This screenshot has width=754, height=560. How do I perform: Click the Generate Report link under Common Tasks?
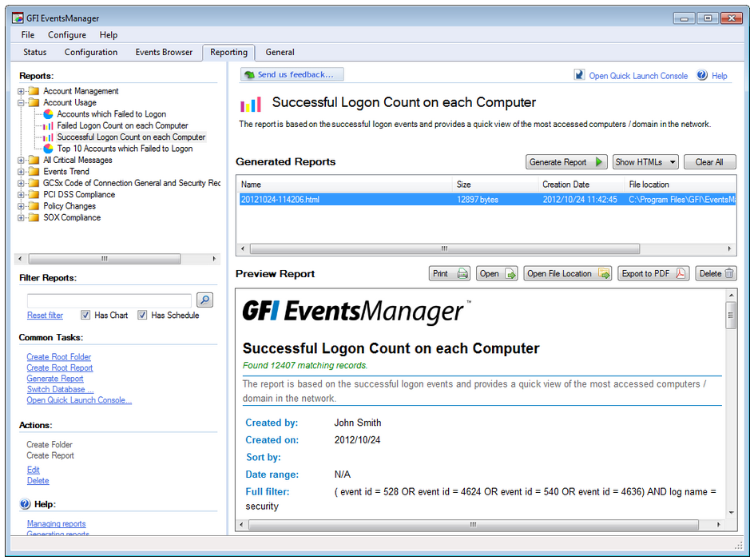pos(55,379)
